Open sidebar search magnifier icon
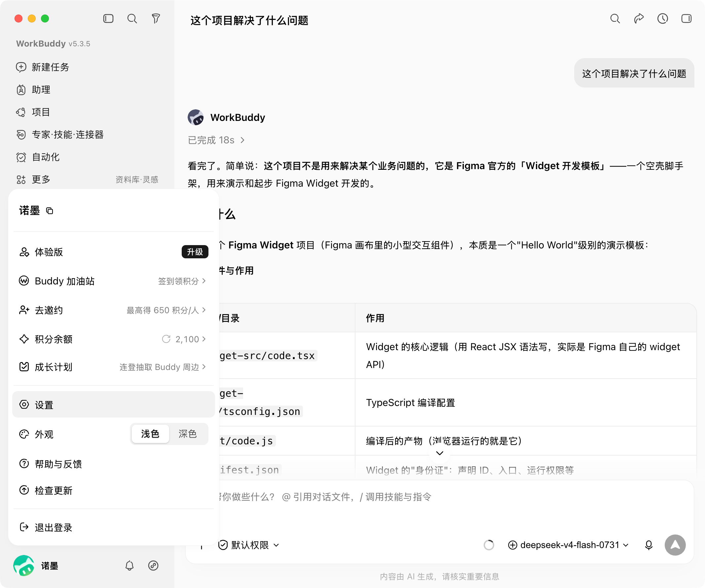The width and height of the screenshot is (705, 588). tap(132, 18)
